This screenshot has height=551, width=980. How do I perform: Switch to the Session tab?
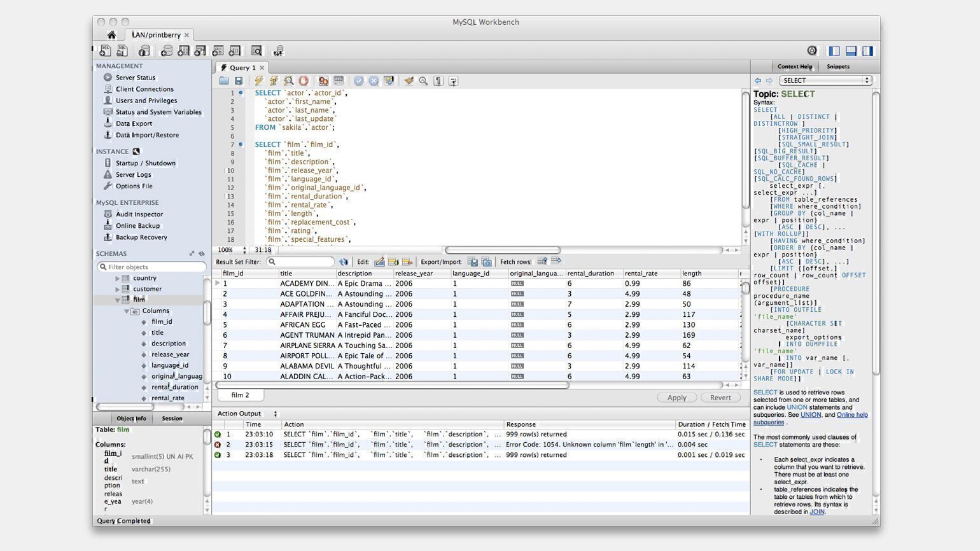pos(172,419)
